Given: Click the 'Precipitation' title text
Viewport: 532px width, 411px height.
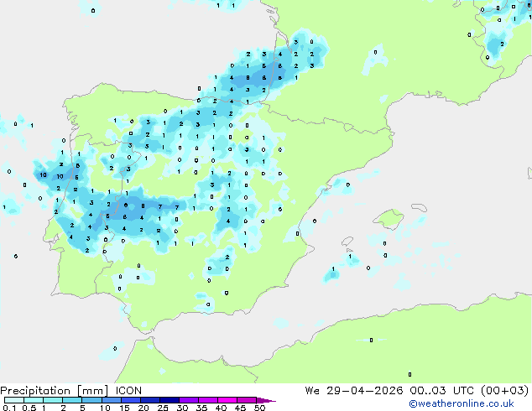Looking at the screenshot, I should [x=35, y=391].
